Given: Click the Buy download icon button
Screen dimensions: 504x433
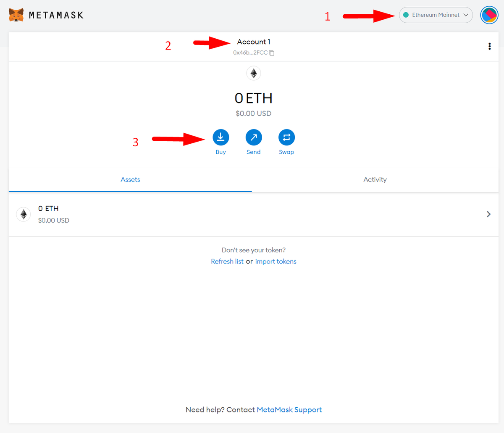Looking at the screenshot, I should (x=221, y=137).
